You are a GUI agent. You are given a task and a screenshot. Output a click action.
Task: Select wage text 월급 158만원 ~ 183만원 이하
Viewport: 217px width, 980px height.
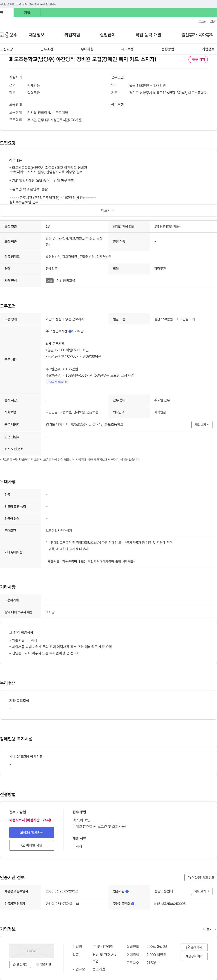pyautogui.click(x=175, y=319)
